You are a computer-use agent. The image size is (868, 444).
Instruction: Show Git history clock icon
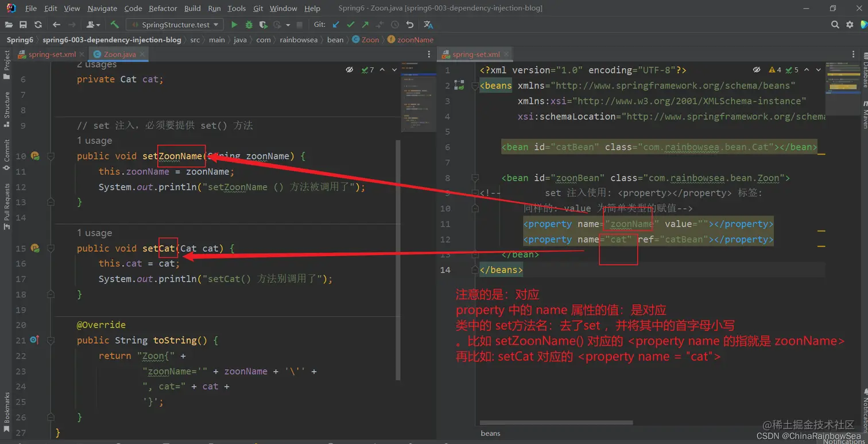(395, 25)
